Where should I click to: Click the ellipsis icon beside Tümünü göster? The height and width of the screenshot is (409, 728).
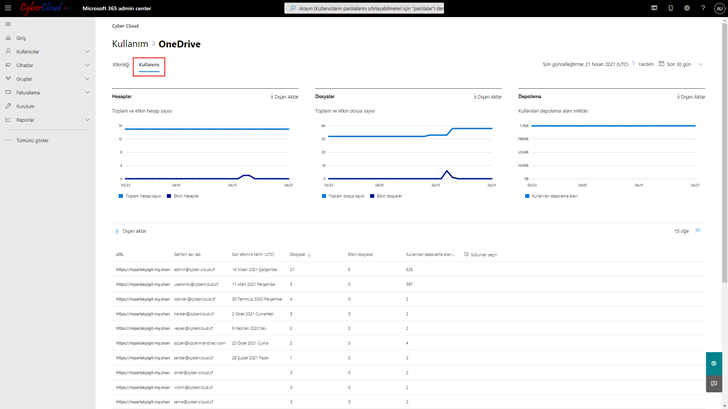click(8, 140)
